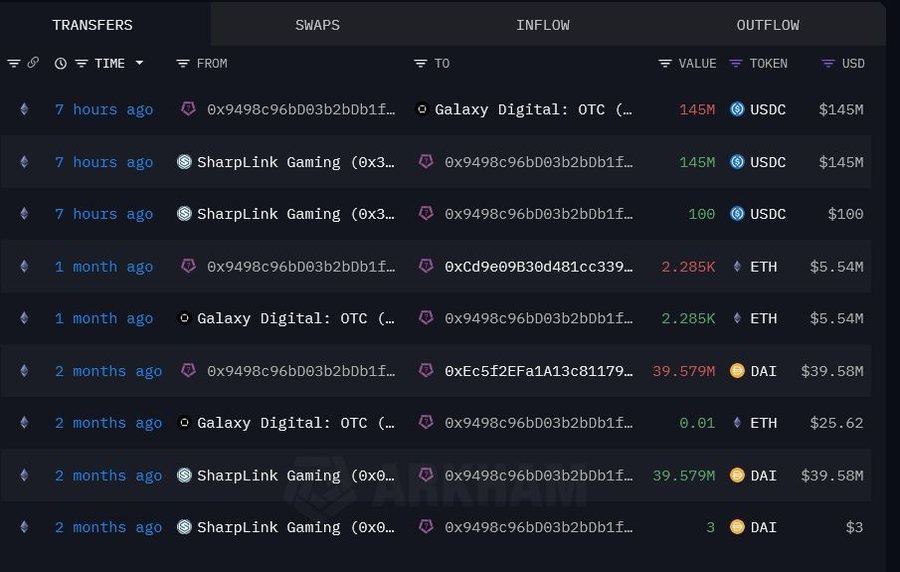The width and height of the screenshot is (900, 572).
Task: Click the 0.01 ETH value
Action: (x=697, y=423)
